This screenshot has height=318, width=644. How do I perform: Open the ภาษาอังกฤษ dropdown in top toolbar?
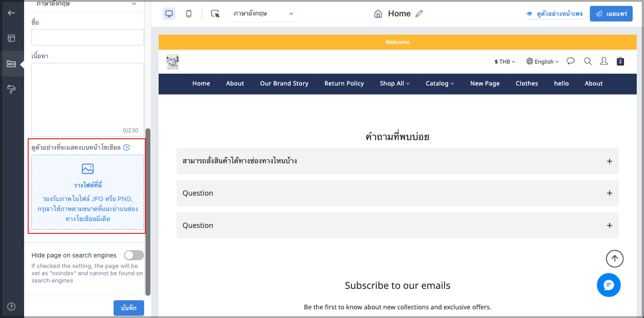click(x=265, y=14)
